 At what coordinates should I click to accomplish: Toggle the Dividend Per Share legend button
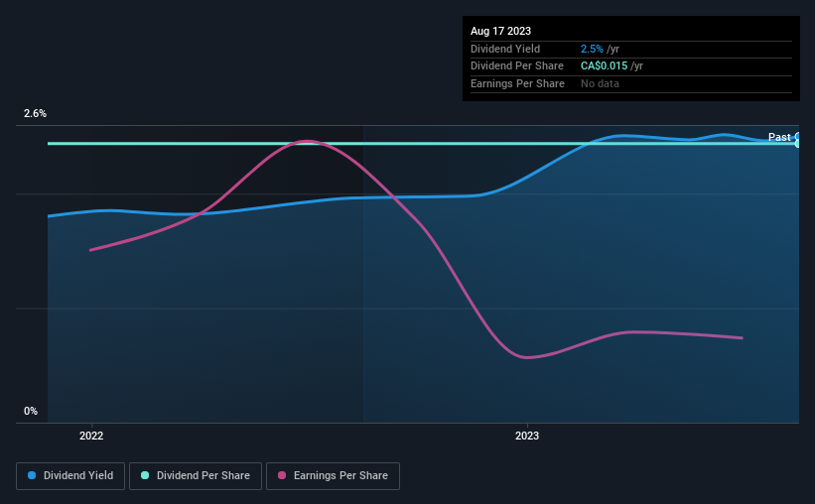(x=196, y=476)
